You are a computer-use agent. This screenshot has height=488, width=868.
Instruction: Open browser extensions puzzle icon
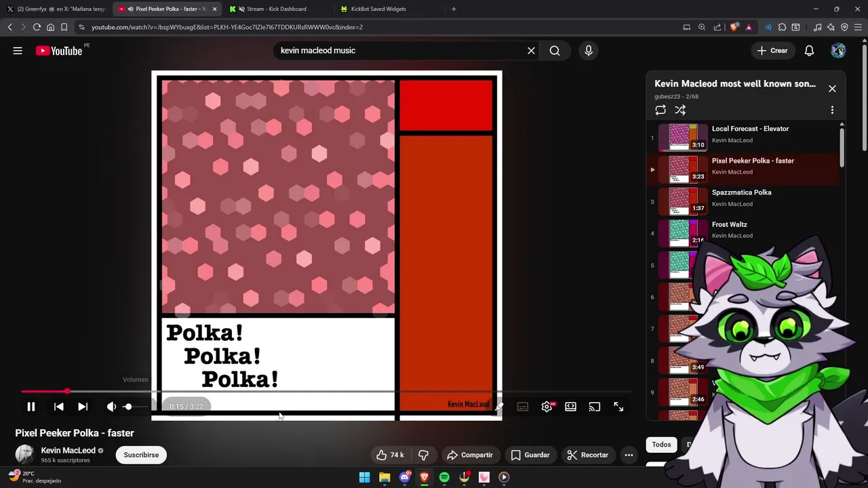point(782,27)
